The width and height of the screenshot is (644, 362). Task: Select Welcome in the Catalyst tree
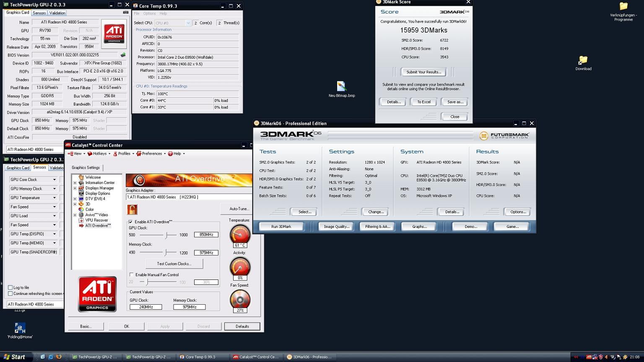coord(93,177)
